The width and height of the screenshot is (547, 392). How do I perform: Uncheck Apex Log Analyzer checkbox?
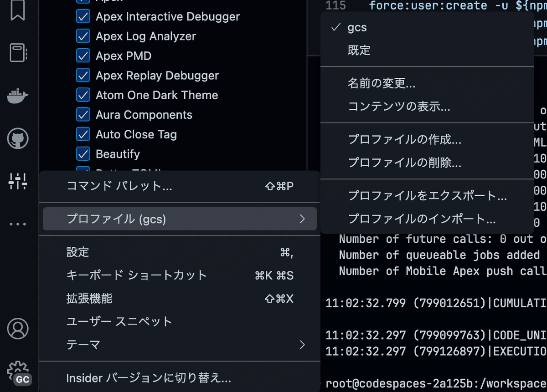[83, 36]
